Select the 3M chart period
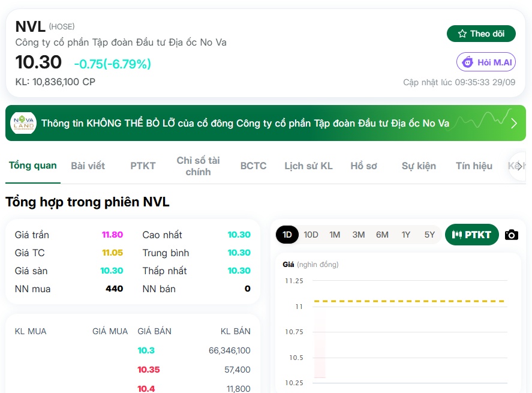 coord(358,235)
